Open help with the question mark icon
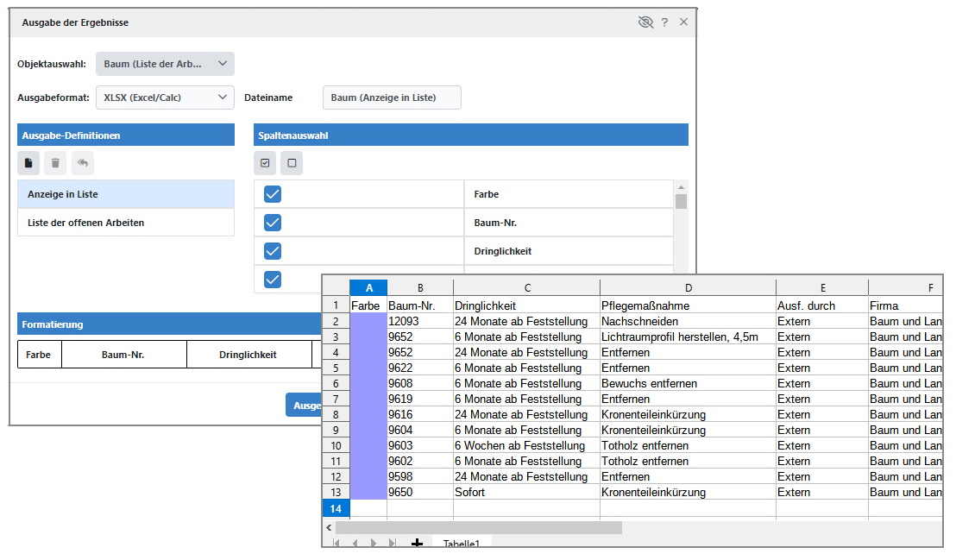The image size is (956, 560). coord(664,22)
